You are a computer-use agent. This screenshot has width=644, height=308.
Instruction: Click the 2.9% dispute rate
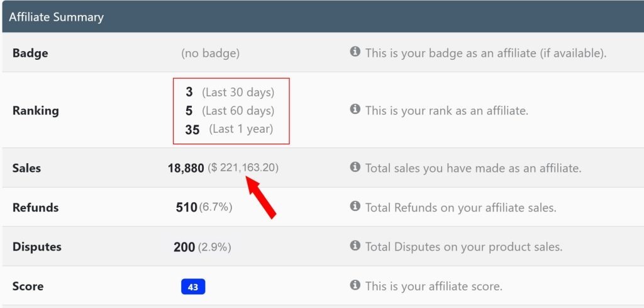point(214,247)
